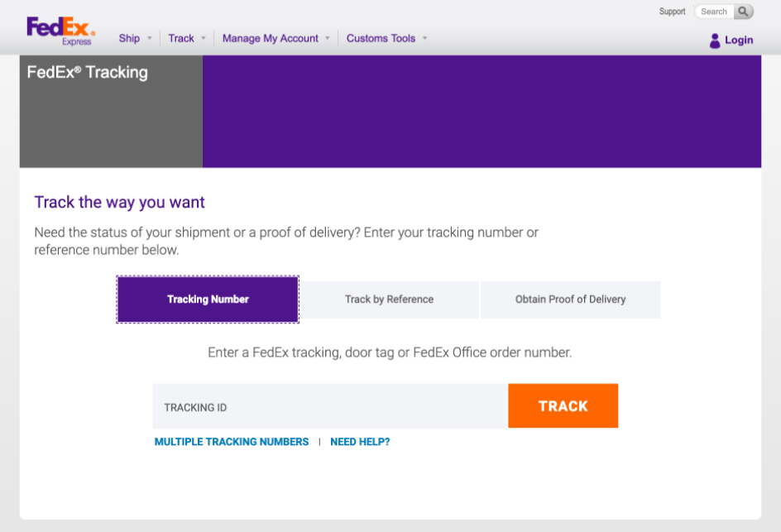Click the Login link
Image resolution: width=781 pixels, height=532 pixels.
click(x=739, y=41)
